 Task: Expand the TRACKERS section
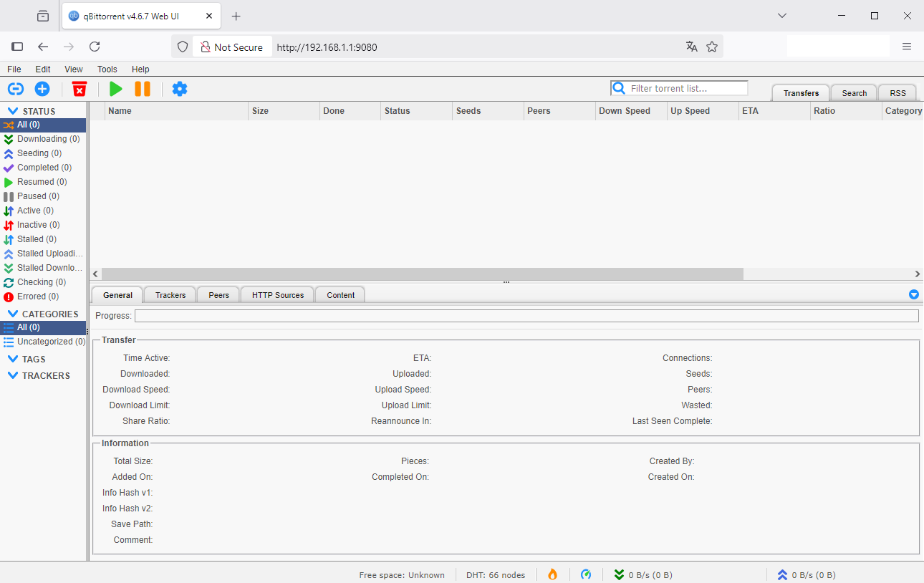[13, 375]
